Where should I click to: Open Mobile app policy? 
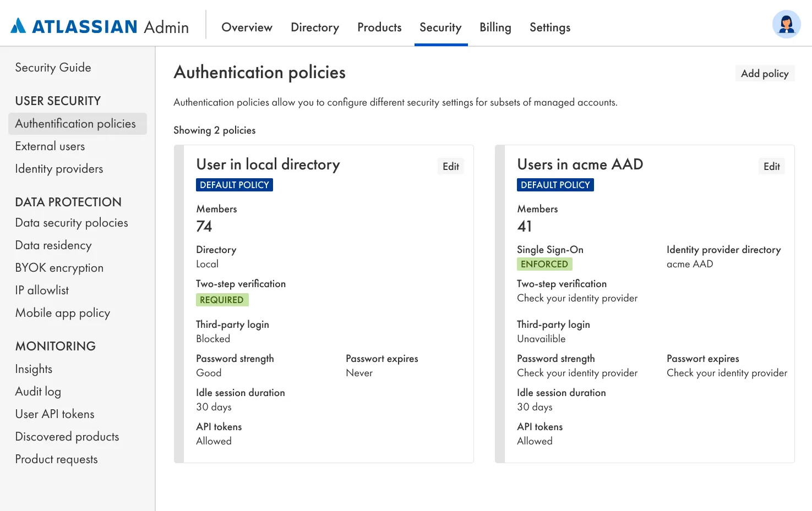click(x=63, y=313)
